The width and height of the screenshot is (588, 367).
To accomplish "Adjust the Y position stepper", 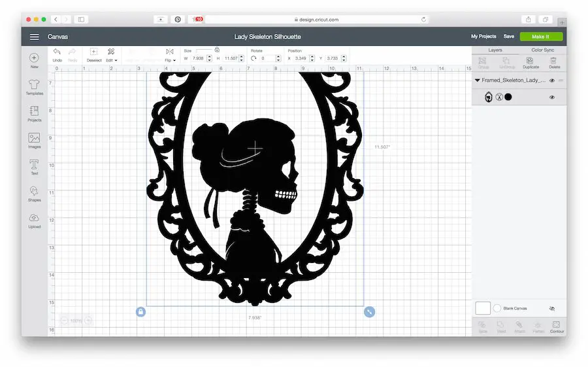I will (x=344, y=58).
